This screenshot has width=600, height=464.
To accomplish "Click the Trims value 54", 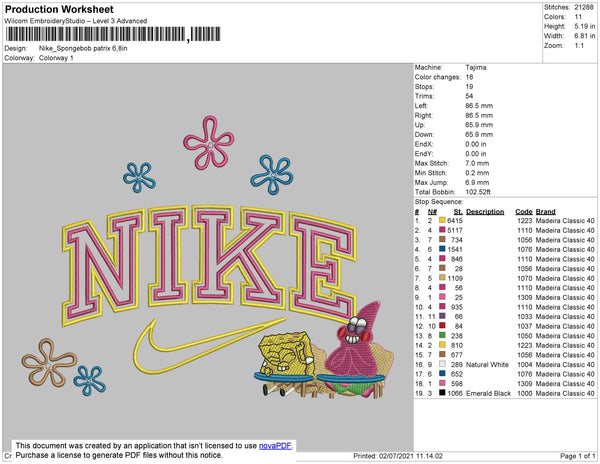I will point(469,96).
